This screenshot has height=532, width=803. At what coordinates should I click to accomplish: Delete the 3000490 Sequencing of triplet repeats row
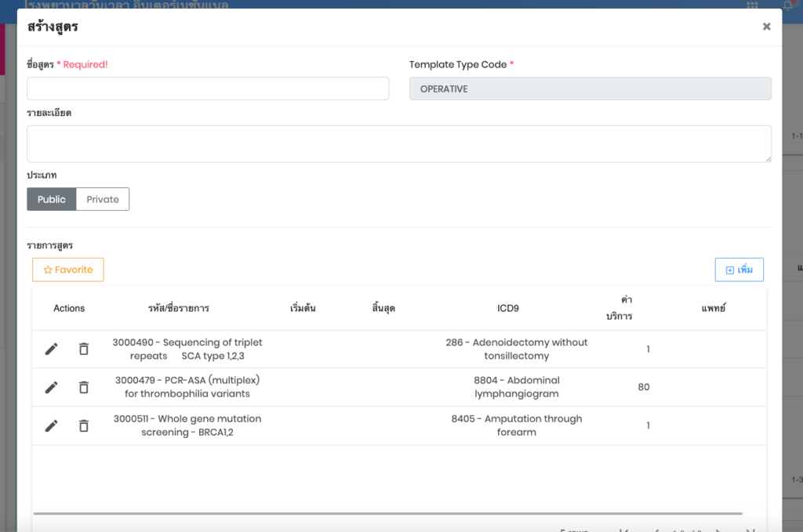(x=84, y=349)
